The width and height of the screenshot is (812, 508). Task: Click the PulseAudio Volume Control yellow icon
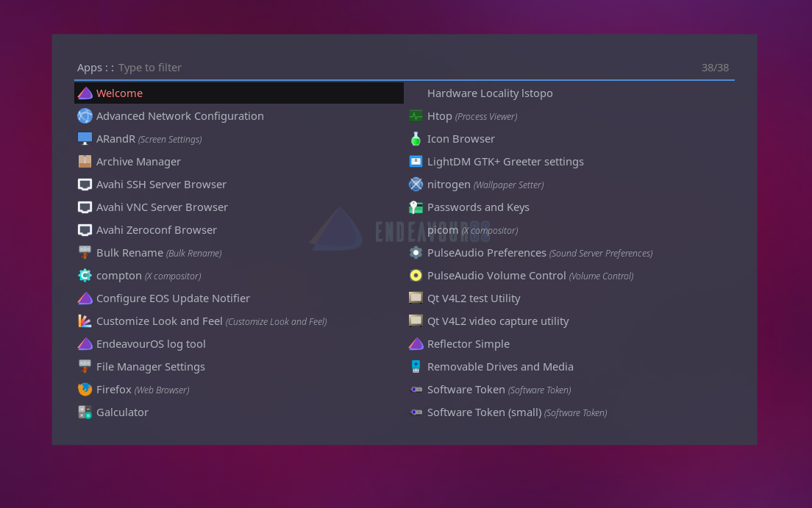(x=416, y=276)
